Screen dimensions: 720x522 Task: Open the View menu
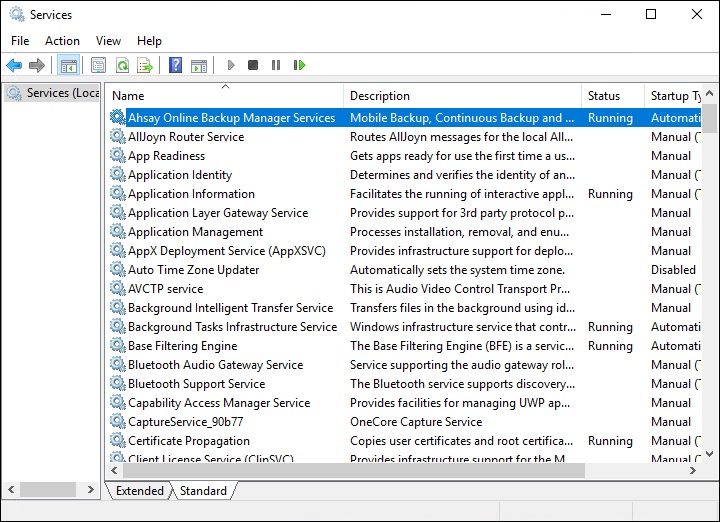[x=108, y=41]
